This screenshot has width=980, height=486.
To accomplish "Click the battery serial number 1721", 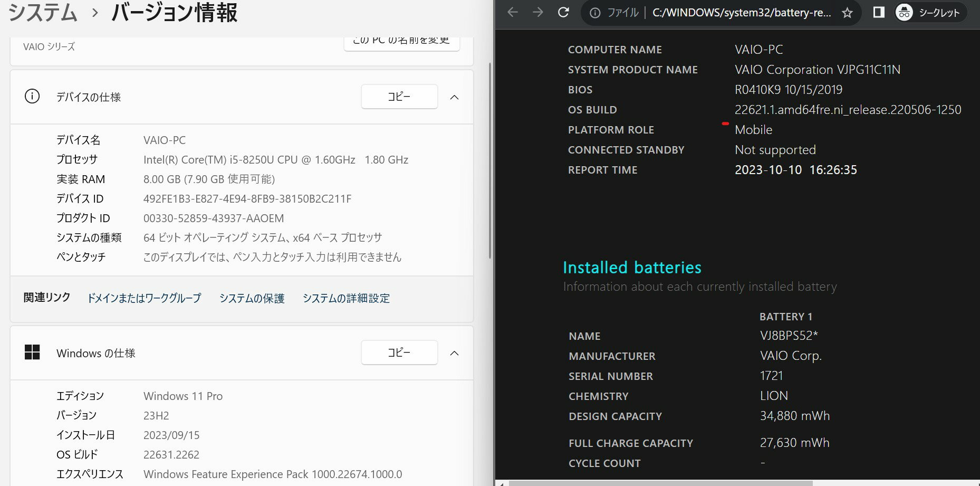I will pos(771,376).
